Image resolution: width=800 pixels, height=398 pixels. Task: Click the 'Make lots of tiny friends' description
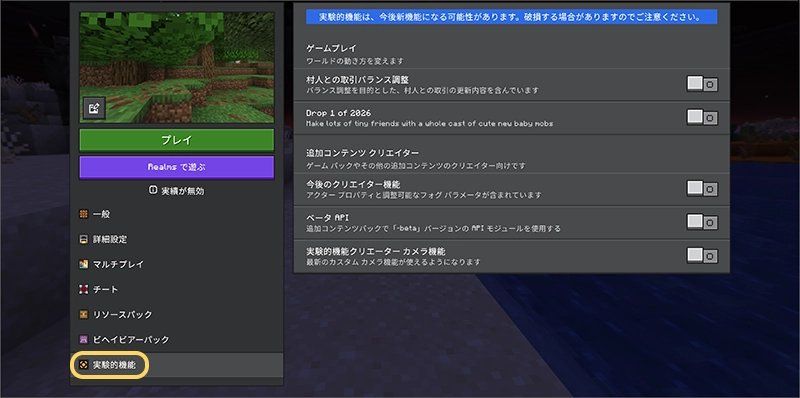[x=430, y=124]
